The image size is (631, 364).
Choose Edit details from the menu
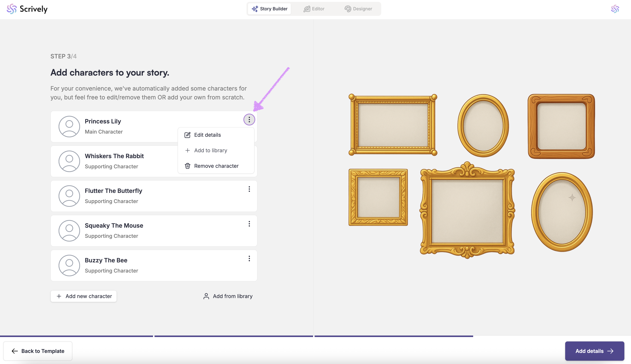pyautogui.click(x=207, y=135)
